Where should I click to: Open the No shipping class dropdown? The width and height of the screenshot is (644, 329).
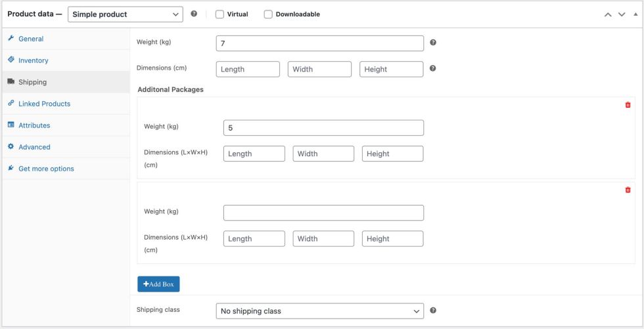coord(319,311)
